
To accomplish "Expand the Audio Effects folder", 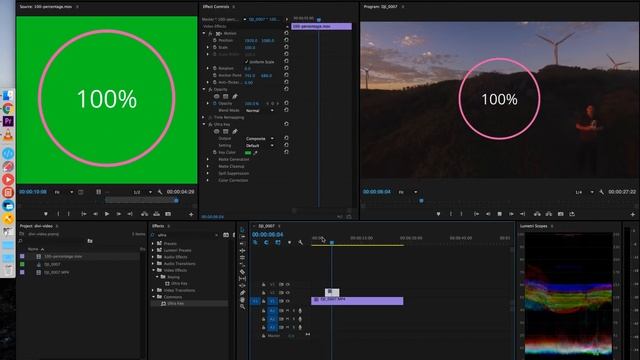I will [x=153, y=257].
